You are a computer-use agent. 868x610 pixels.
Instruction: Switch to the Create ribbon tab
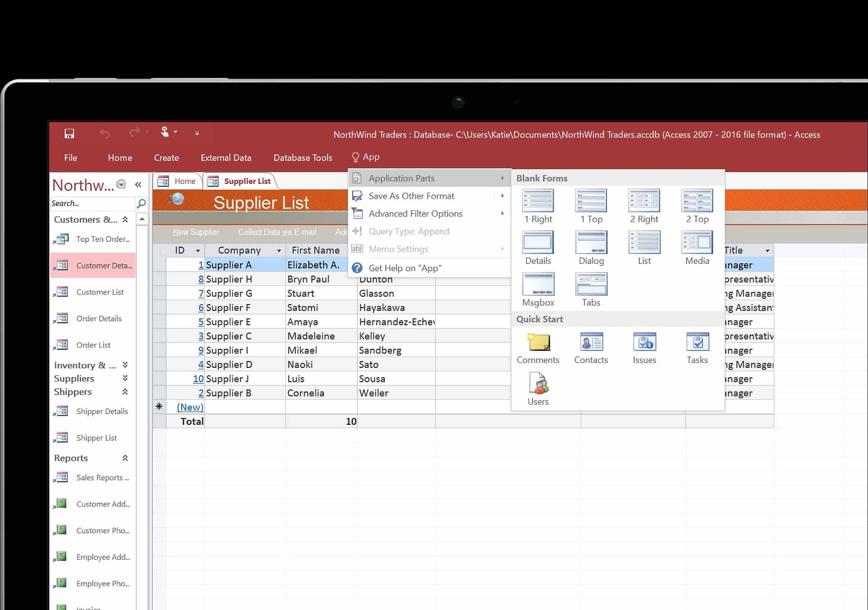pyautogui.click(x=166, y=157)
